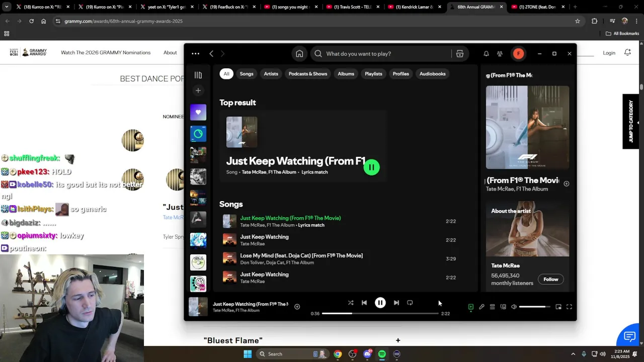Viewport: 644px width, 362px height.
Task: Click the Spotify Browse icon in search bar
Action: click(460, 54)
